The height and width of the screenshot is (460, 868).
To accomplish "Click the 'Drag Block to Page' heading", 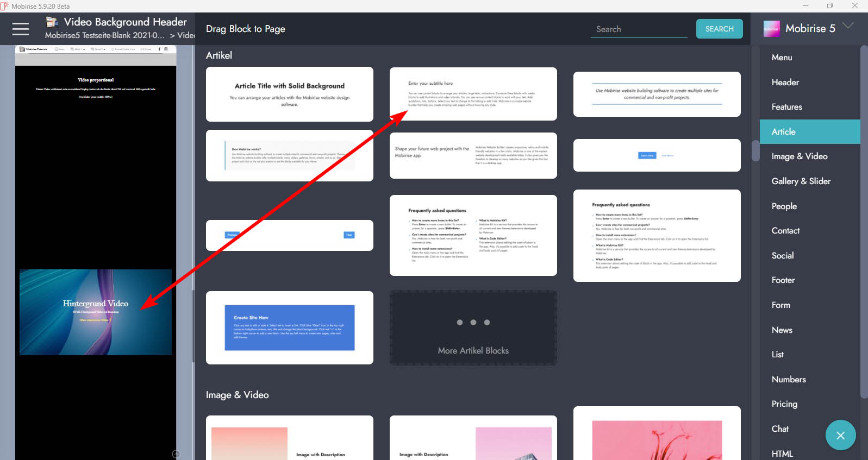I will [x=246, y=29].
